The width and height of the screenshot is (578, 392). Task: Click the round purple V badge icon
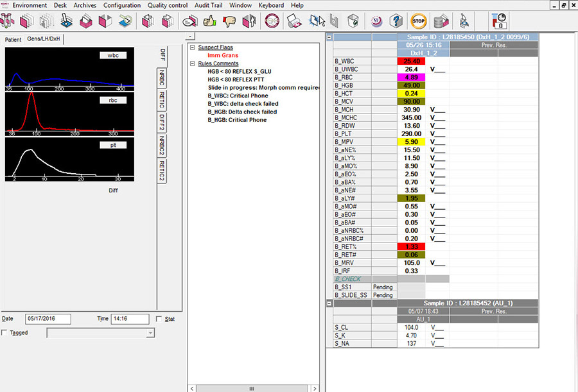click(376, 21)
